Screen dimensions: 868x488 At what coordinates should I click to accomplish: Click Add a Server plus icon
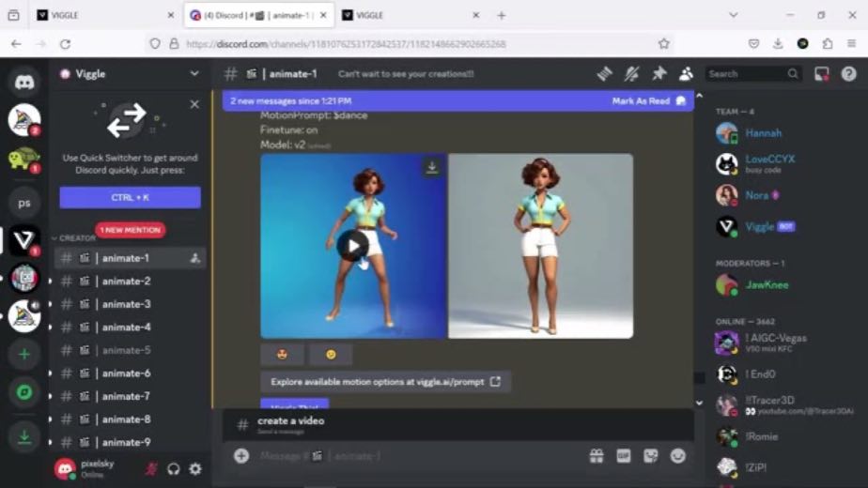[x=23, y=354]
